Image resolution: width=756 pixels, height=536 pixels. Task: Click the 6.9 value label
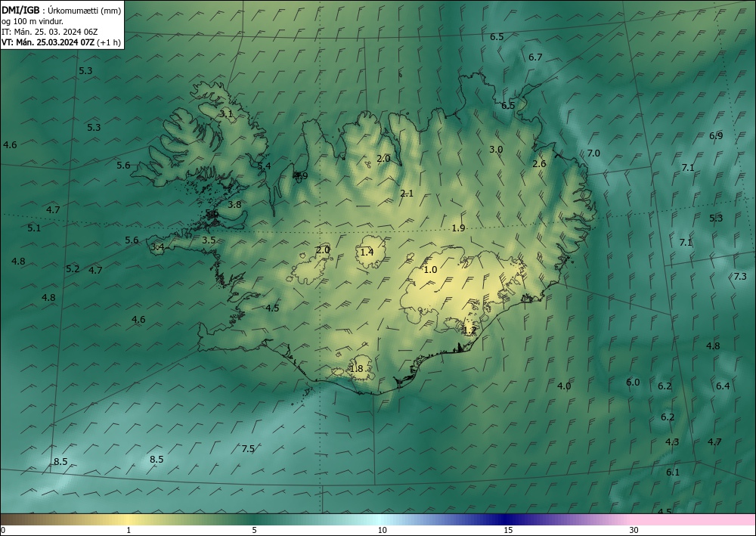[x=716, y=135]
